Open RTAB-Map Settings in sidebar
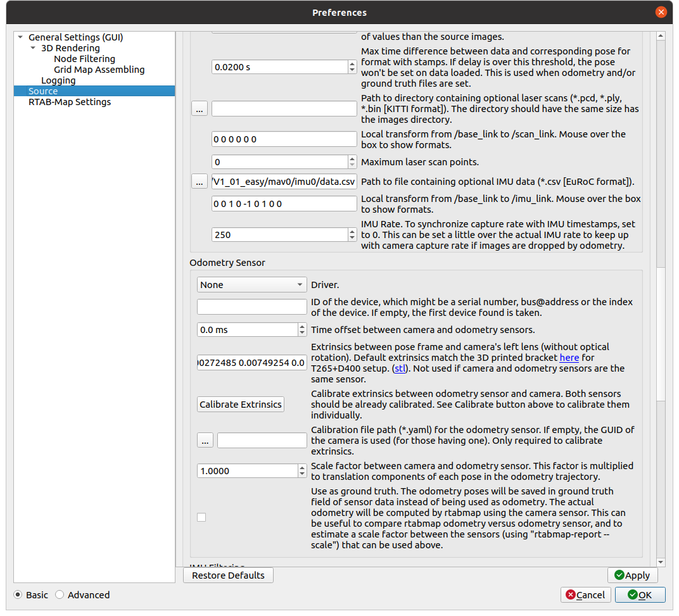Image resolution: width=679 pixels, height=616 pixels. tap(70, 102)
